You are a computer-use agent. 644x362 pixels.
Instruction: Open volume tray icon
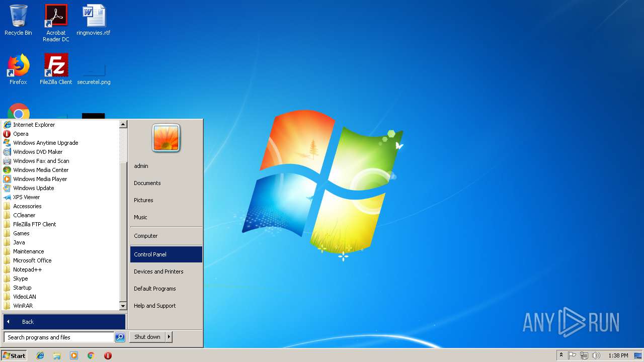click(596, 355)
